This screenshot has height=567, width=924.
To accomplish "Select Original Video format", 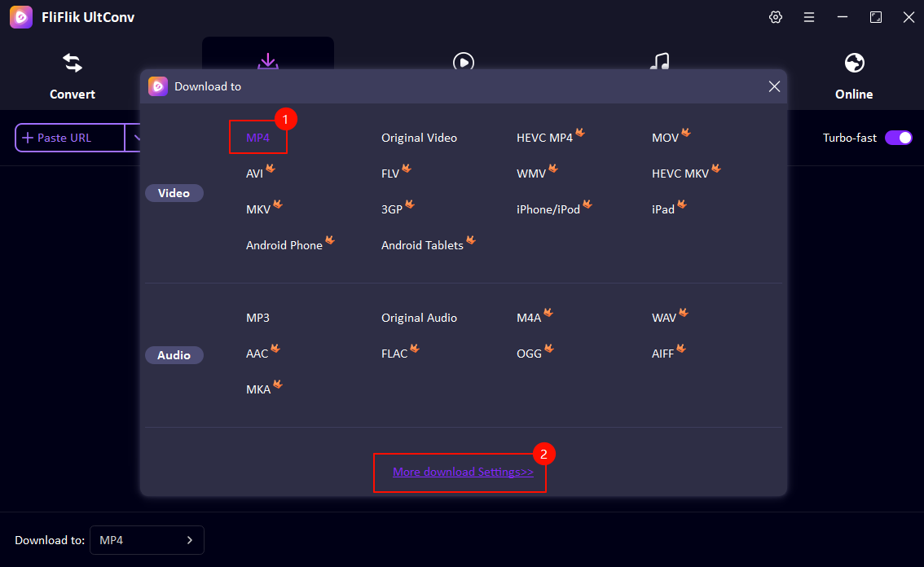I will click(419, 138).
